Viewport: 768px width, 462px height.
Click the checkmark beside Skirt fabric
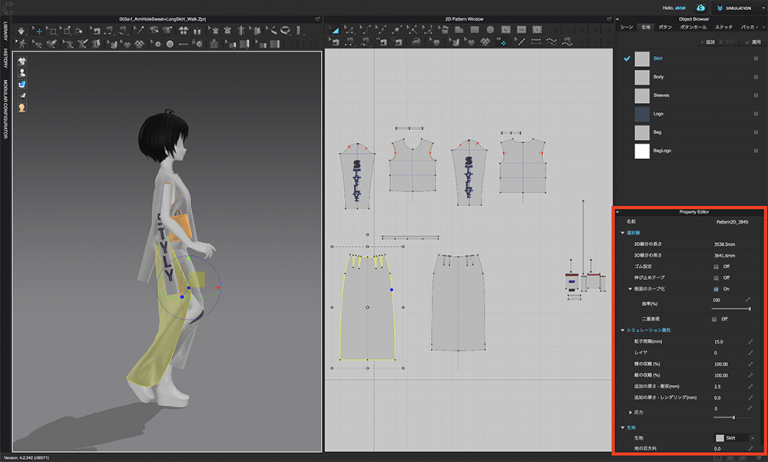[626, 58]
